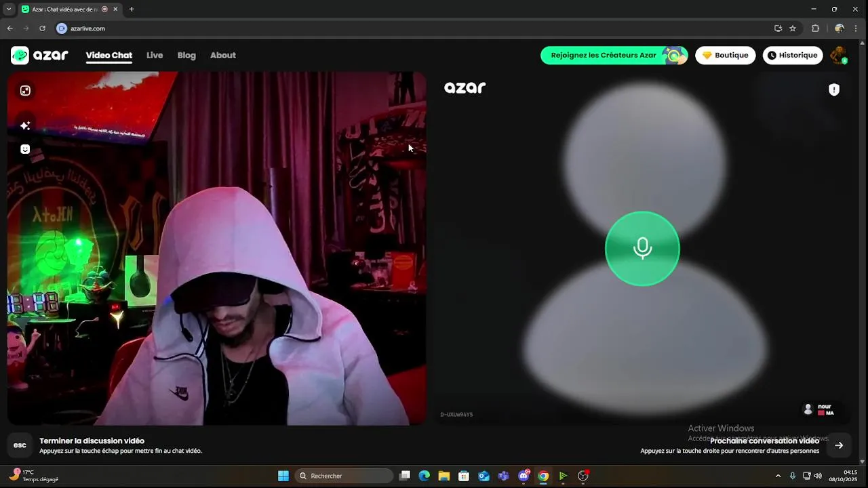Open the tray network icon

tap(807, 476)
